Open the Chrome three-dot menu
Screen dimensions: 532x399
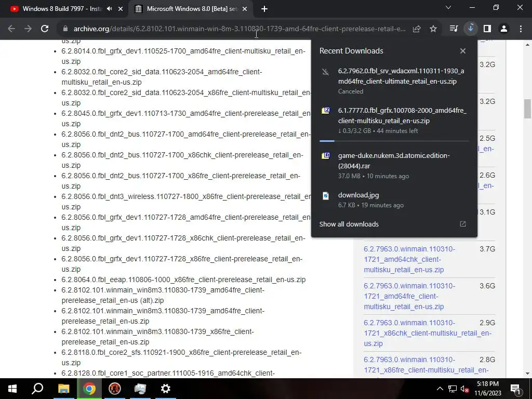pos(521,29)
